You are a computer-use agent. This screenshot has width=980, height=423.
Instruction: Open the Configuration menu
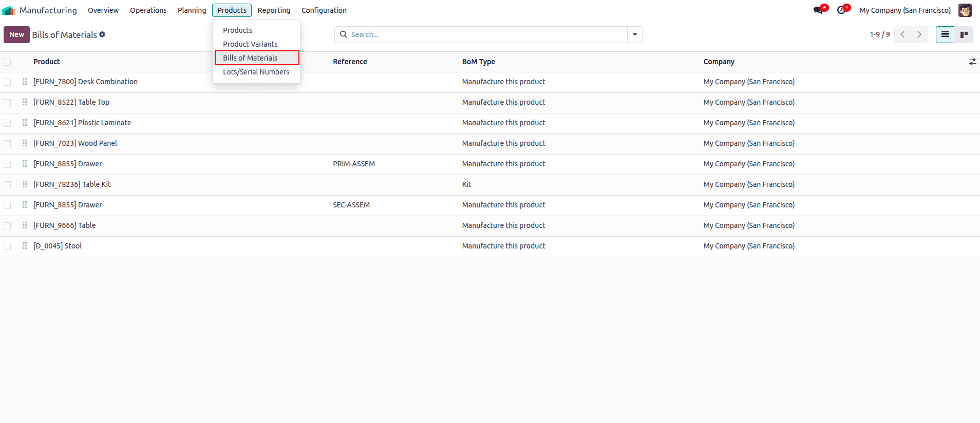point(324,10)
